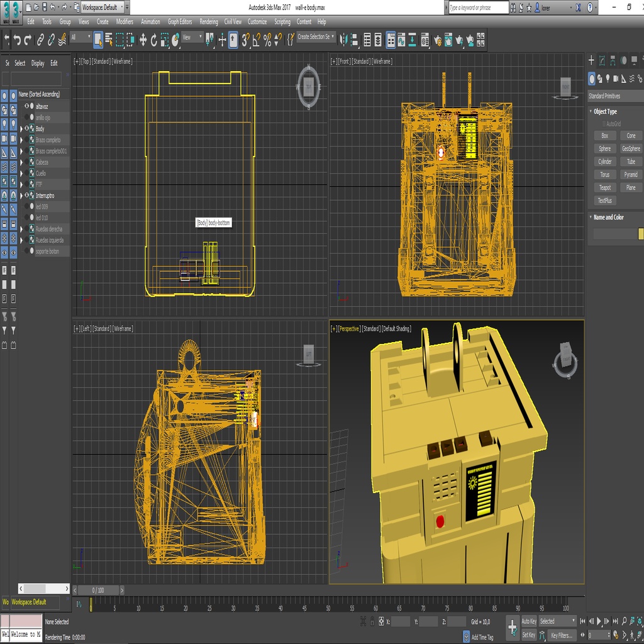Select 'led 009' in the Scene Explorer list
Image resolution: width=644 pixels, height=644 pixels.
click(x=42, y=206)
